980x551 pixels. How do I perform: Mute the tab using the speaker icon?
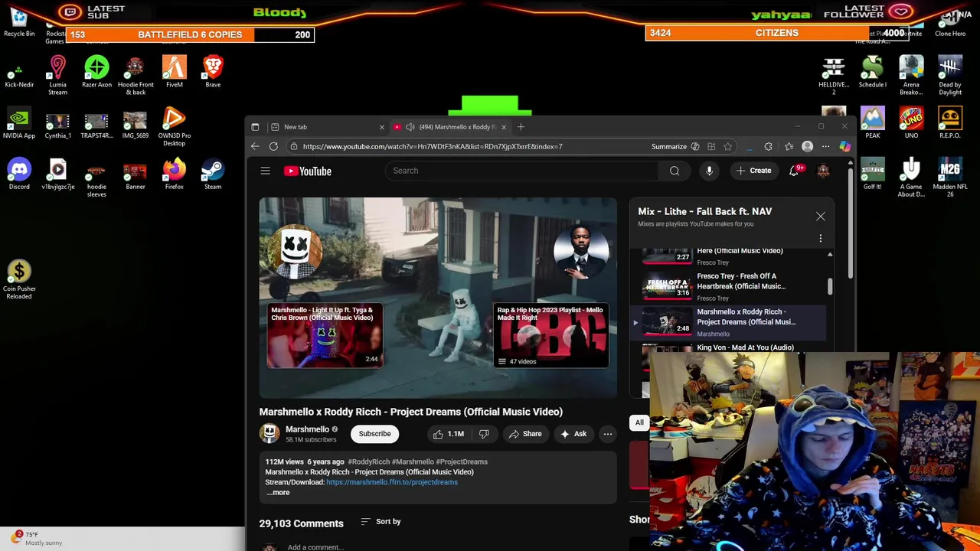click(x=410, y=127)
